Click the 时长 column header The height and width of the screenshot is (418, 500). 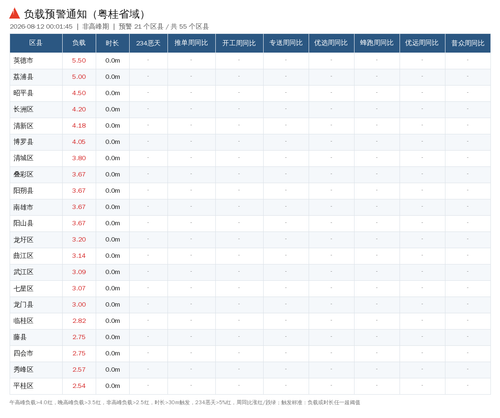(113, 43)
